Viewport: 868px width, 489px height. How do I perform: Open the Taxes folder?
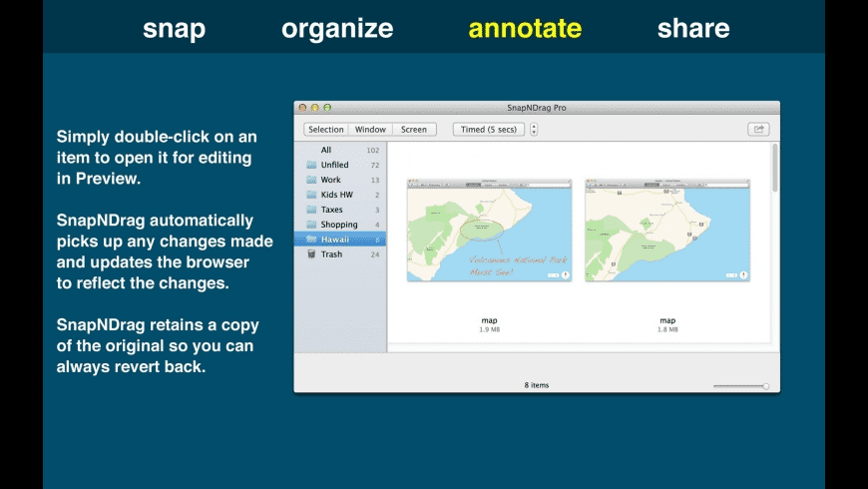click(x=340, y=210)
